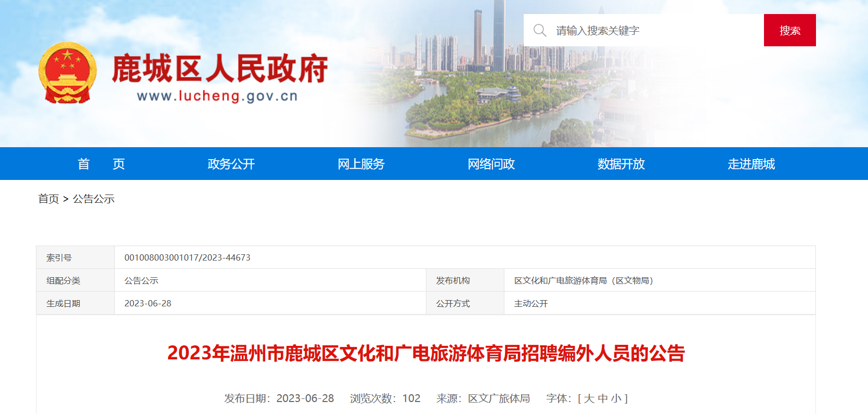Set font size to 小

coord(616,398)
